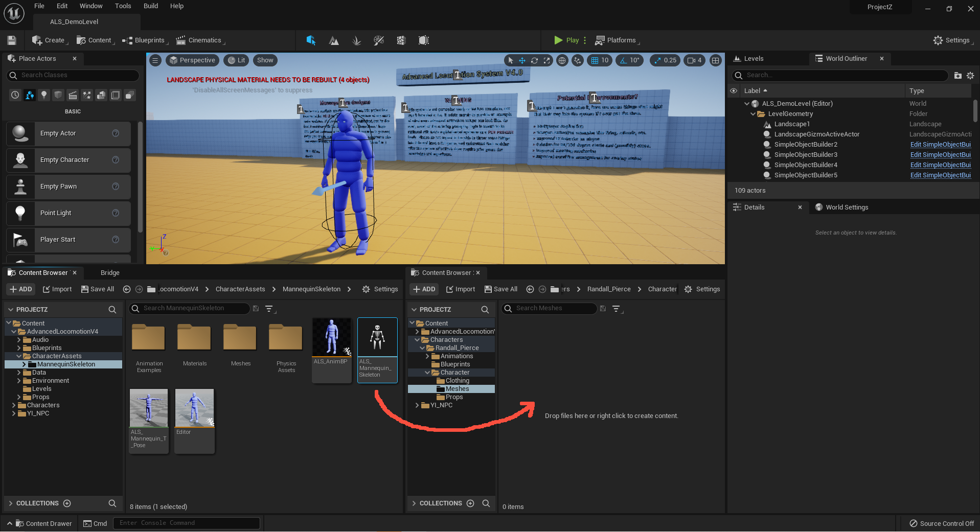Switch to Brush Editing mode icon
980x532 pixels.
pos(424,40)
